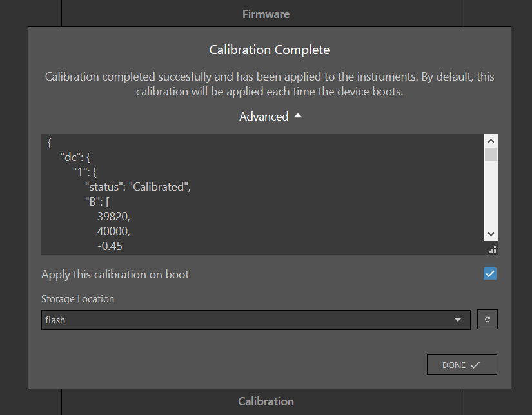The width and height of the screenshot is (532, 415).
Task: Collapse the Advanced section
Action: click(x=270, y=116)
